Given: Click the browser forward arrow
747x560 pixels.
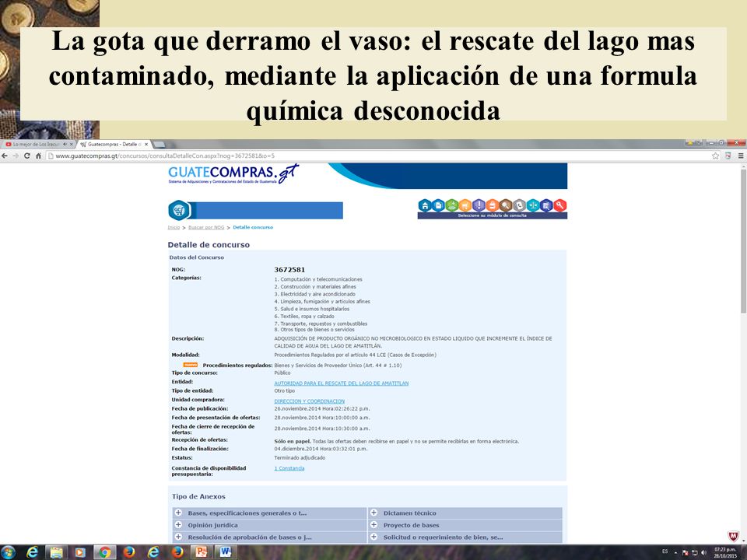Looking at the screenshot, I should pyautogui.click(x=16, y=156).
